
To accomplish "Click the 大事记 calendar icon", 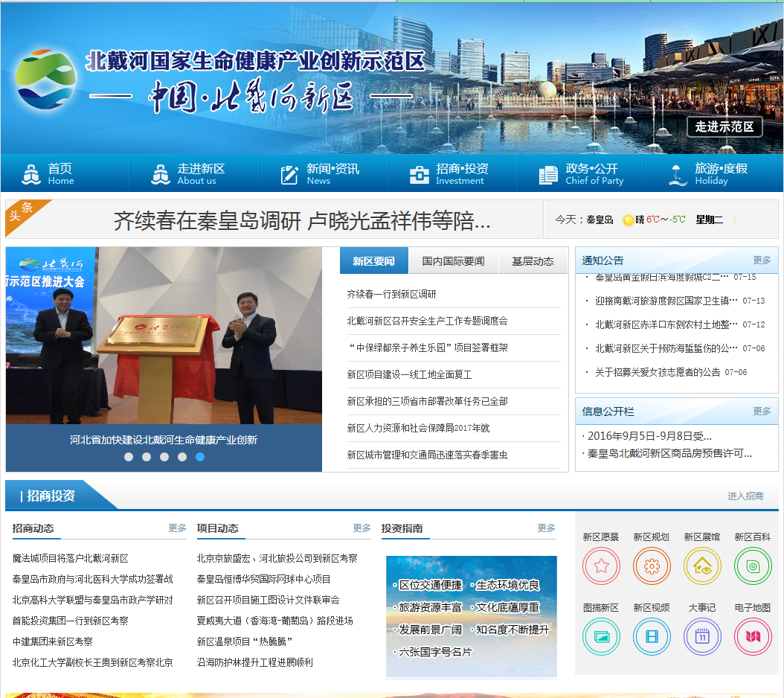I will click(702, 637).
